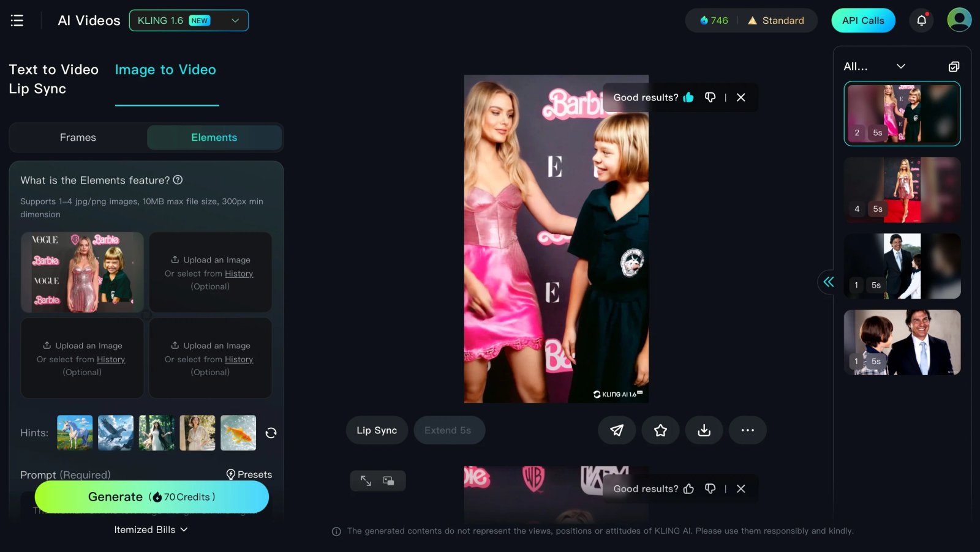Select the Elements mode tab
Screen dimensions: 980x552
pyautogui.click(x=214, y=138)
